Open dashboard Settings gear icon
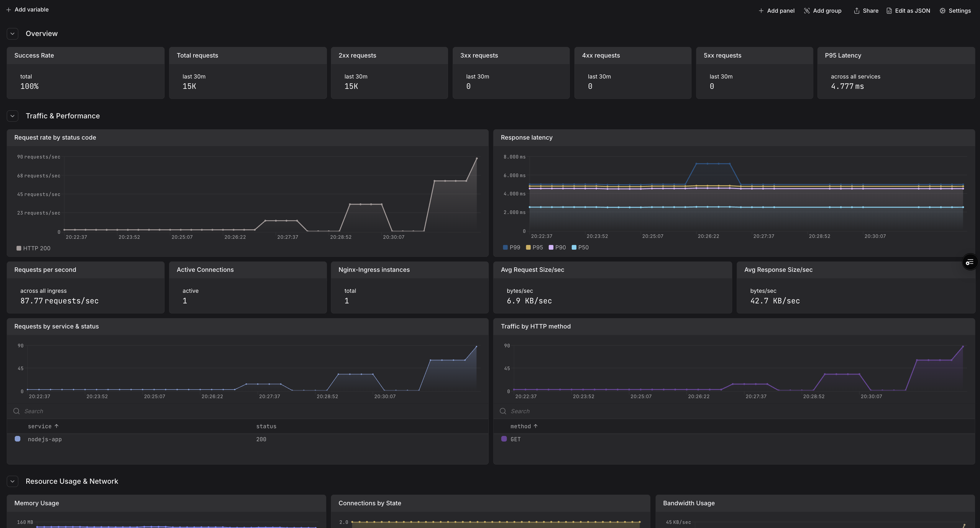The height and width of the screenshot is (528, 980). [x=942, y=11]
